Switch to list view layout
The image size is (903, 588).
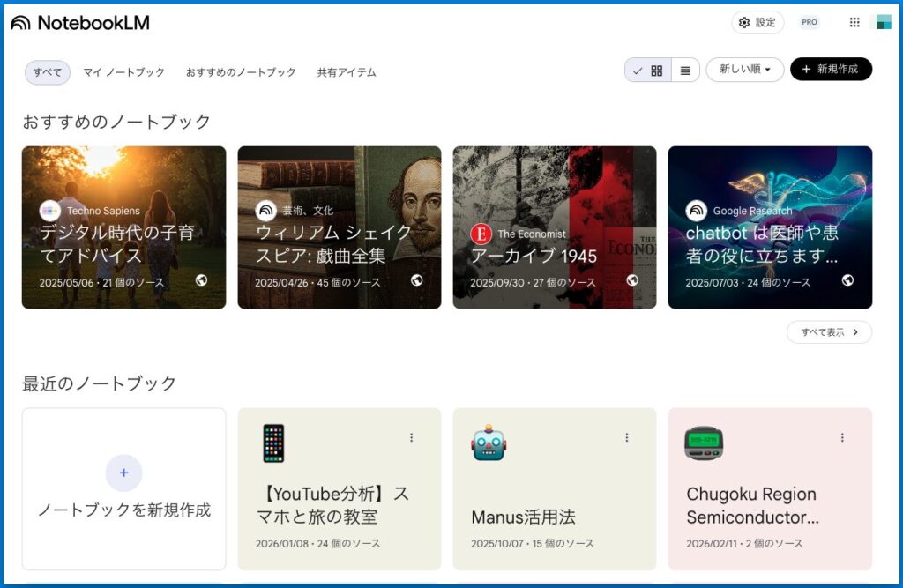point(685,71)
